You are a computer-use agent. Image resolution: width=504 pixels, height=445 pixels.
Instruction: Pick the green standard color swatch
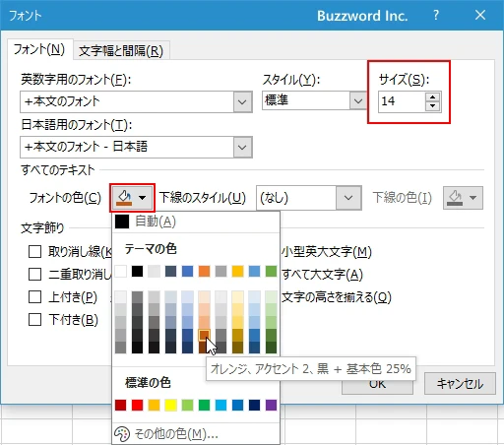point(204,406)
